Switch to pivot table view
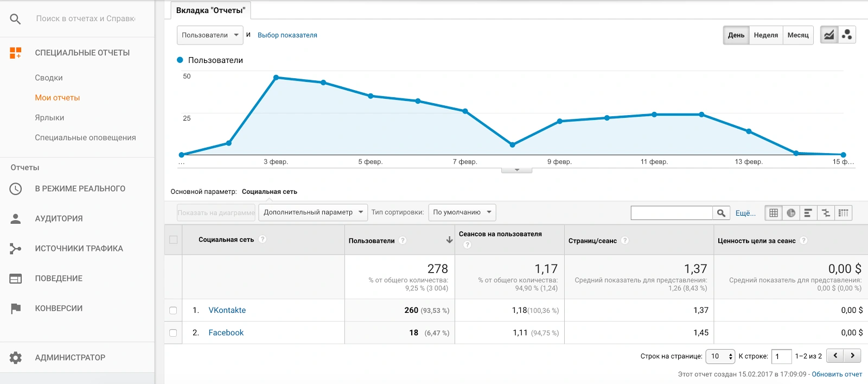 click(843, 213)
